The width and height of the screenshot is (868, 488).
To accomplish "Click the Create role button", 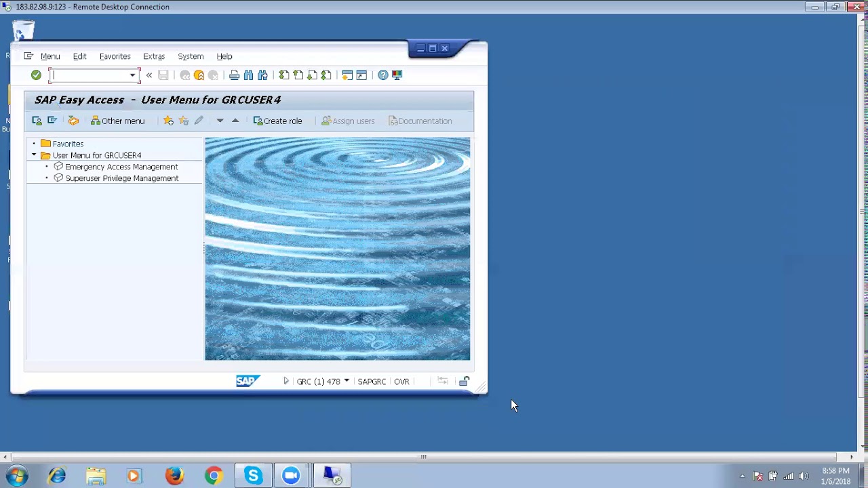I will pyautogui.click(x=277, y=121).
